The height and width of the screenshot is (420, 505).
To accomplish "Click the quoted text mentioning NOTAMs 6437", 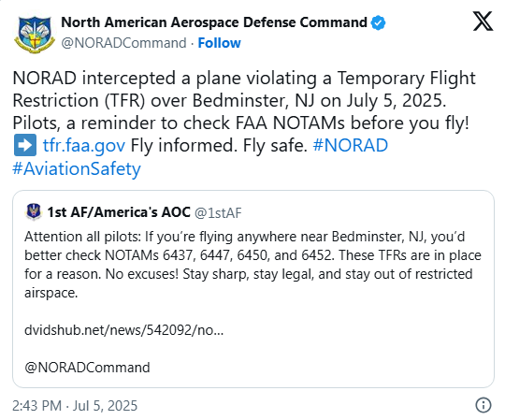I will [252, 265].
